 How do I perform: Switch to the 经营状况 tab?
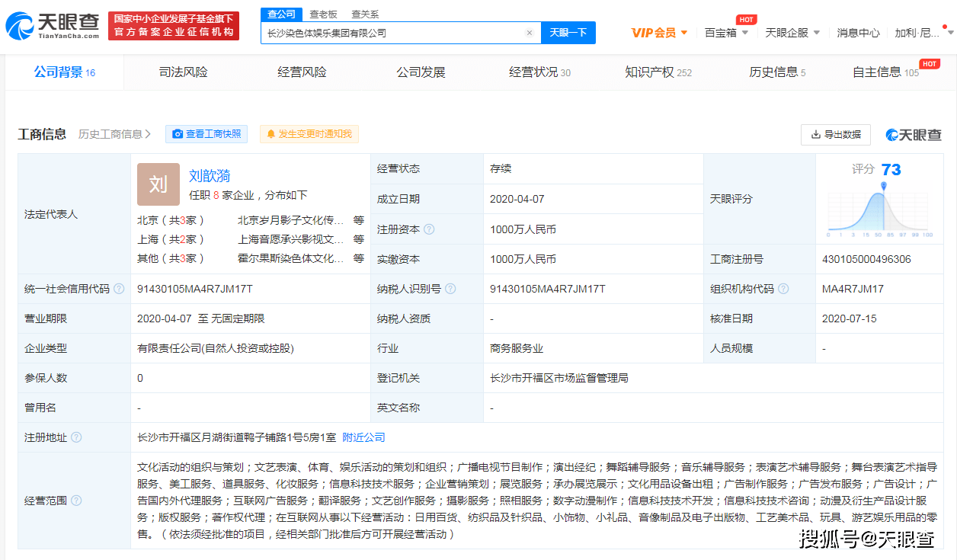(x=533, y=72)
